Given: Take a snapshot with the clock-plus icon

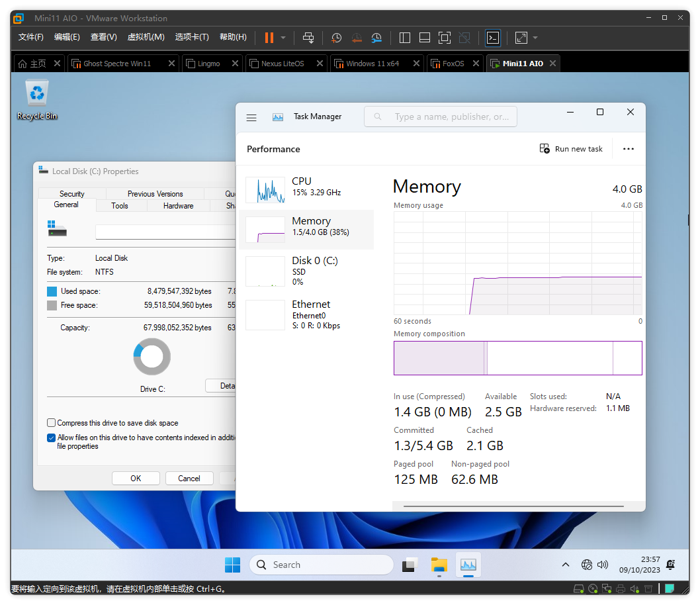Looking at the screenshot, I should tap(336, 38).
